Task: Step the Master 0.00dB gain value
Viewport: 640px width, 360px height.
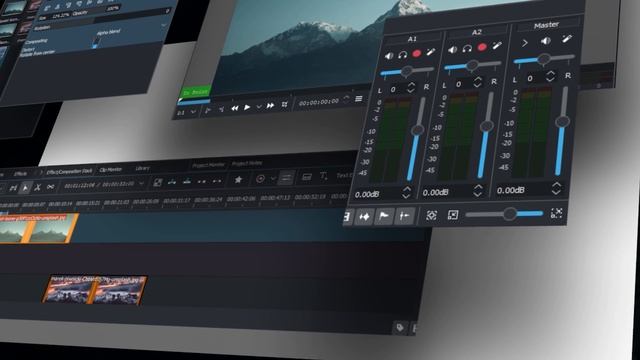Action: [x=556, y=188]
